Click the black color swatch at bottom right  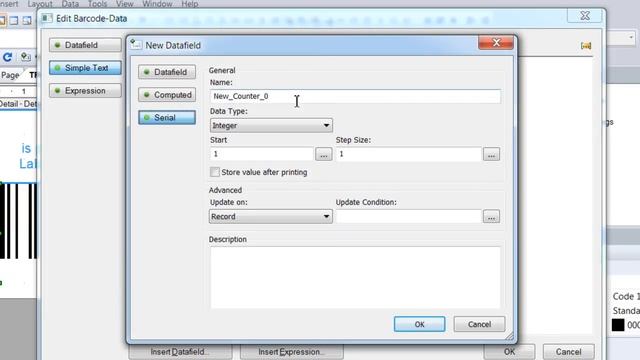point(618,325)
